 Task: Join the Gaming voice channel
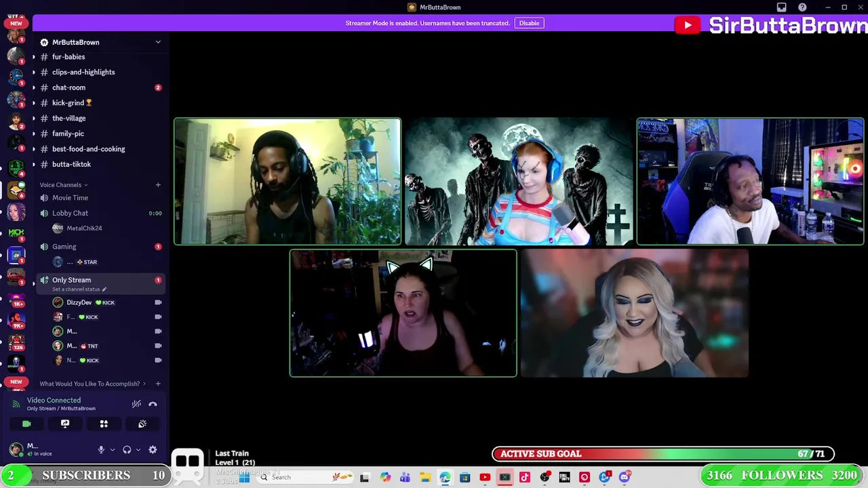[64, 247]
